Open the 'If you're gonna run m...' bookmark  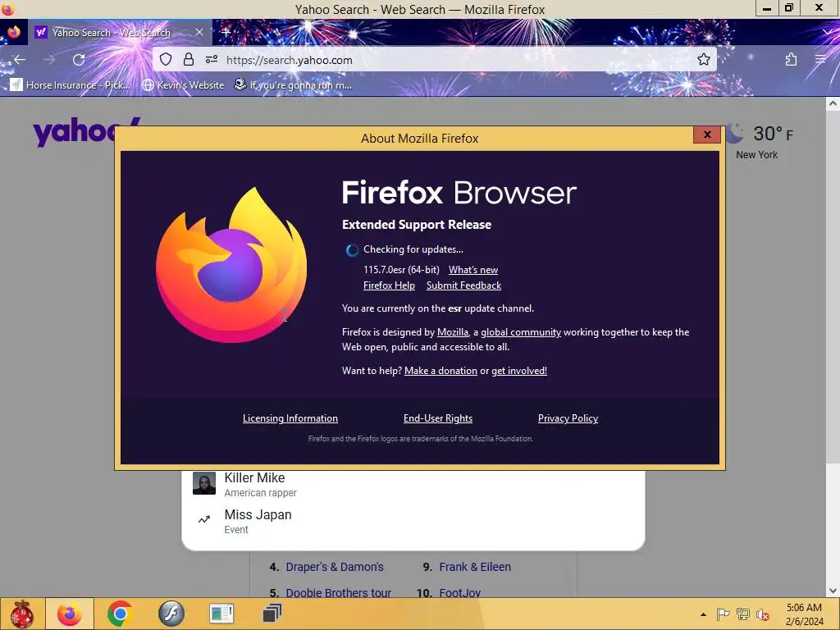[x=293, y=84]
